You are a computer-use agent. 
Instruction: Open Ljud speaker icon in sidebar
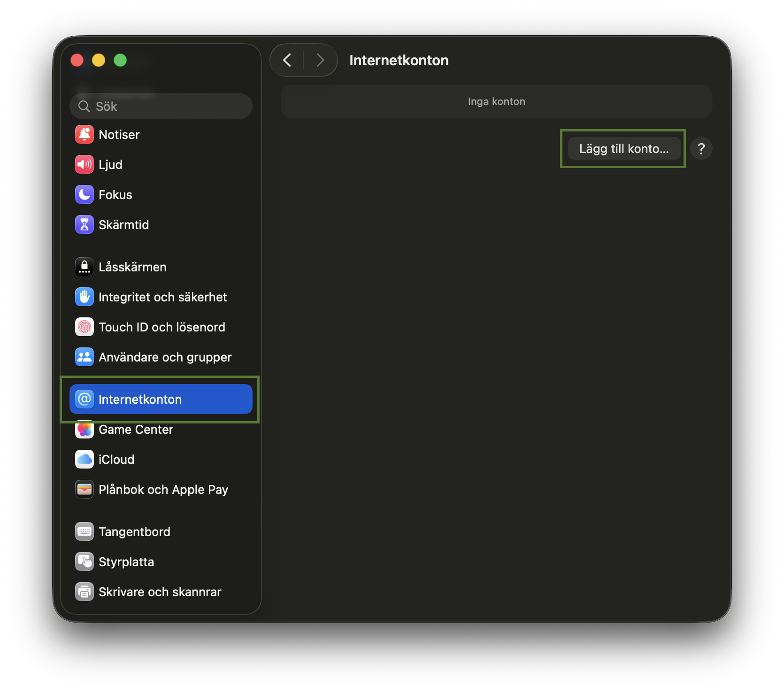(x=85, y=165)
